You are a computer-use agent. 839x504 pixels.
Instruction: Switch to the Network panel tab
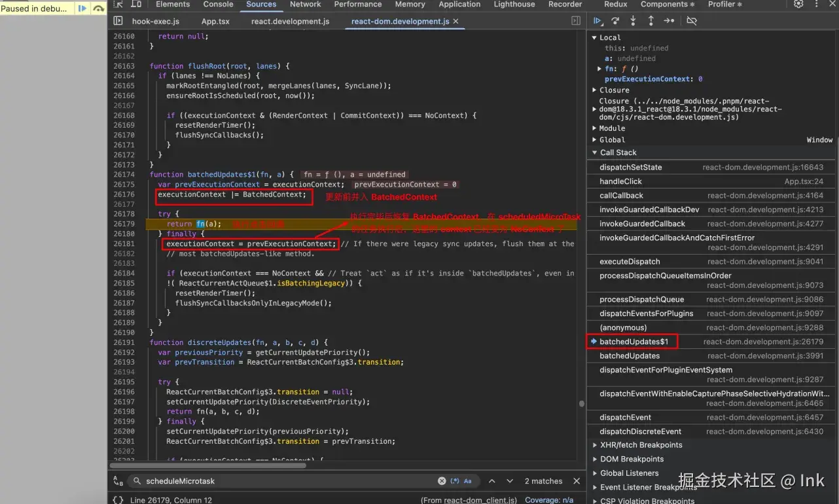point(305,4)
